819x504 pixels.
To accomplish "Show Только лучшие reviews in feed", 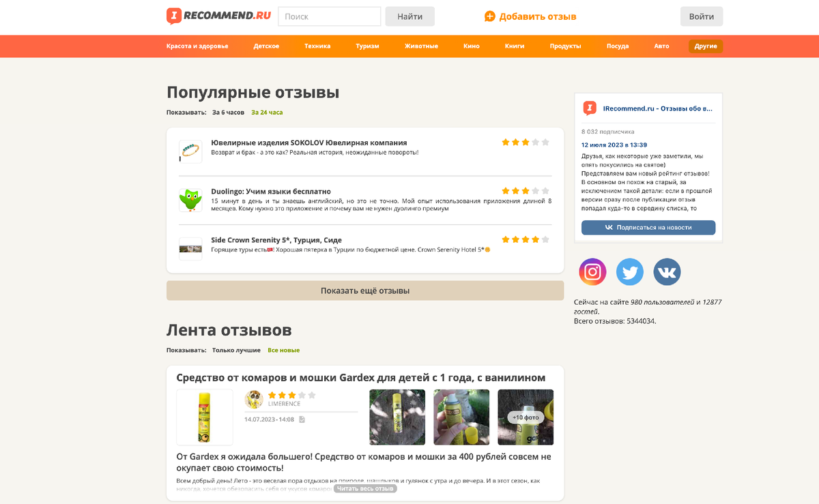I will click(236, 351).
